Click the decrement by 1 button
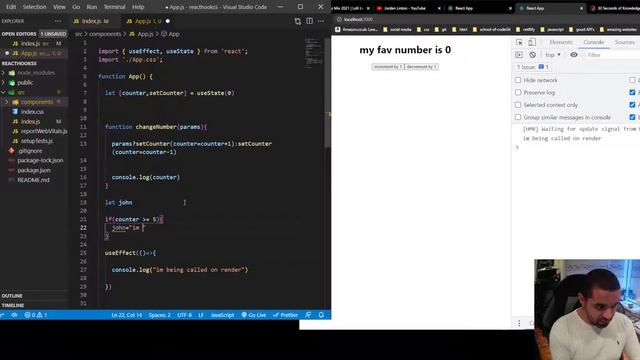Image resolution: width=640 pixels, height=360 pixels. click(x=422, y=67)
